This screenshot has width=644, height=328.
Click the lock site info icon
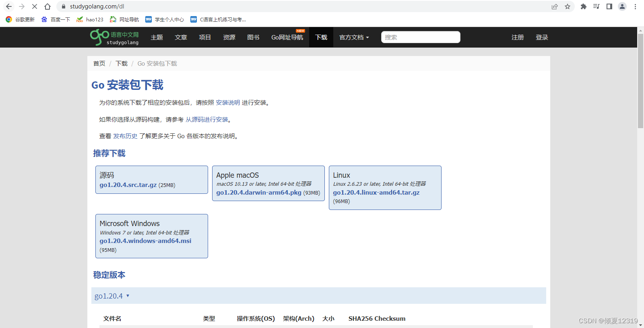[63, 6]
